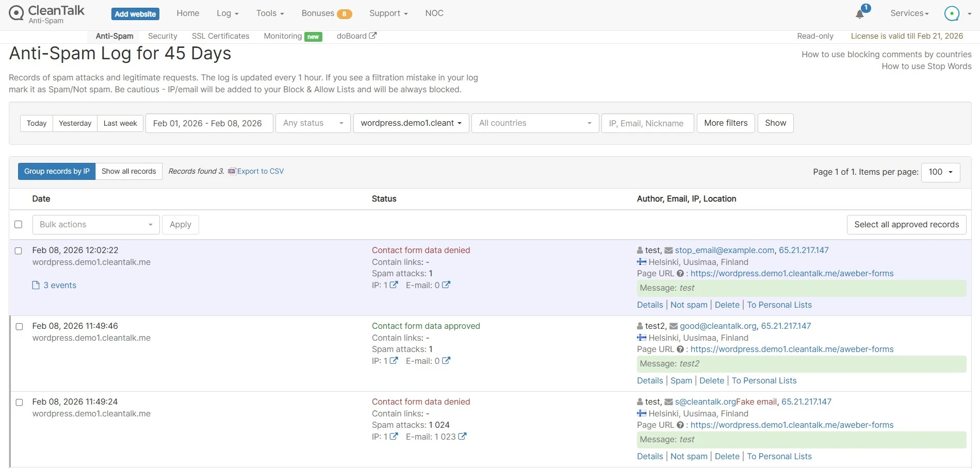Open the 3 events document icon
This screenshot has height=469, width=980.
(x=36, y=286)
